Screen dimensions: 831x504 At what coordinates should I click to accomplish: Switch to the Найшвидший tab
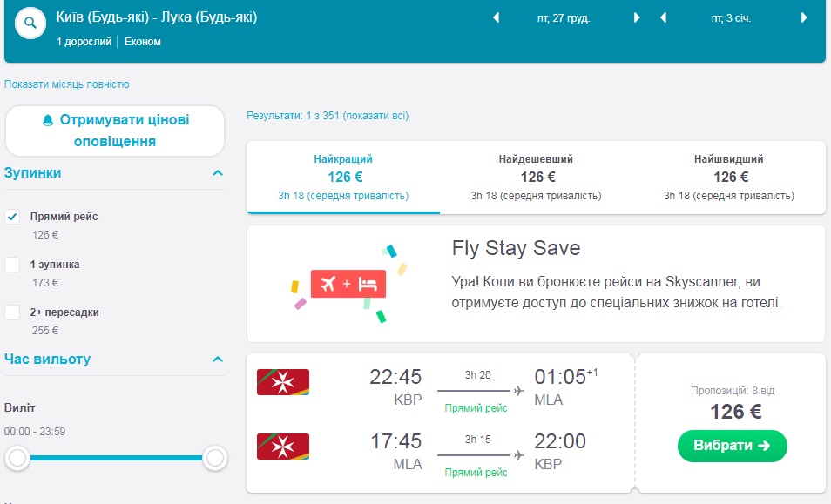(728, 177)
